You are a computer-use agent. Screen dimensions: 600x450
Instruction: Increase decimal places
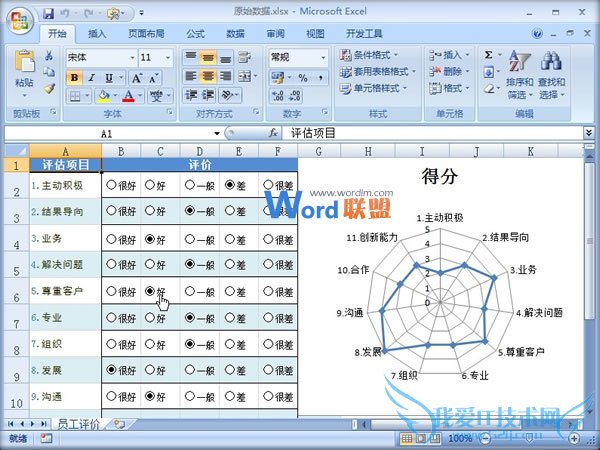[277, 95]
